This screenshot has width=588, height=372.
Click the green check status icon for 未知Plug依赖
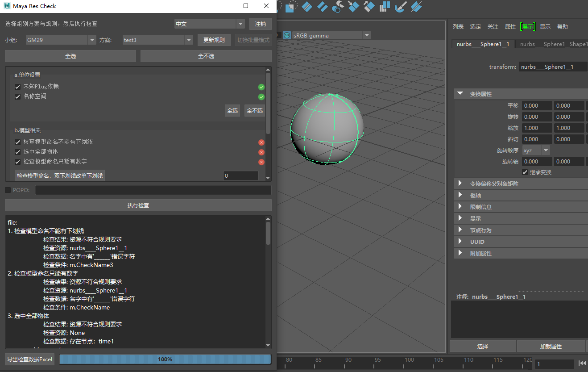coord(261,87)
